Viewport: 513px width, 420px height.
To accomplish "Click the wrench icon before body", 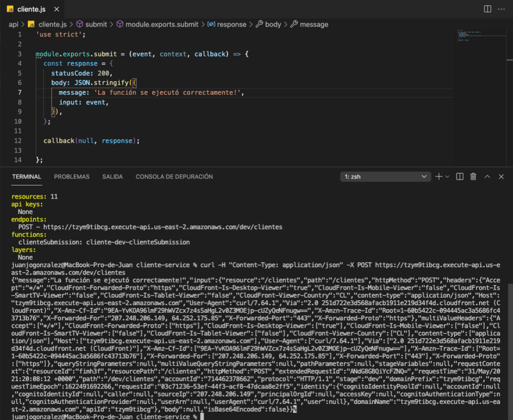I will (x=259, y=24).
